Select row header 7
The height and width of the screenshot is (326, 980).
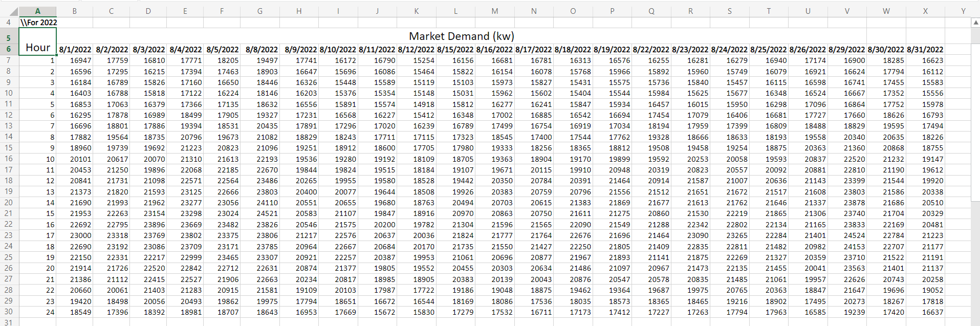(x=9, y=60)
